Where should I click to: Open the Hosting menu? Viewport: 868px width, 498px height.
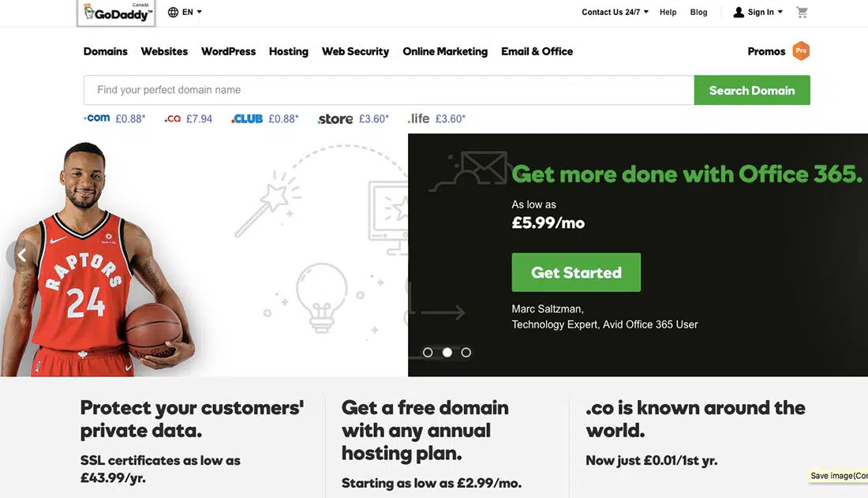(x=288, y=51)
